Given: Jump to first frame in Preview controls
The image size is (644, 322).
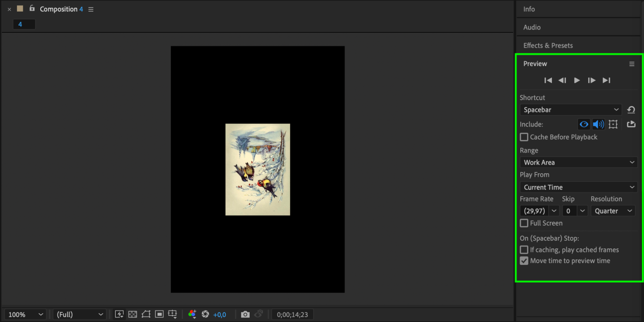Looking at the screenshot, I should pos(548,80).
